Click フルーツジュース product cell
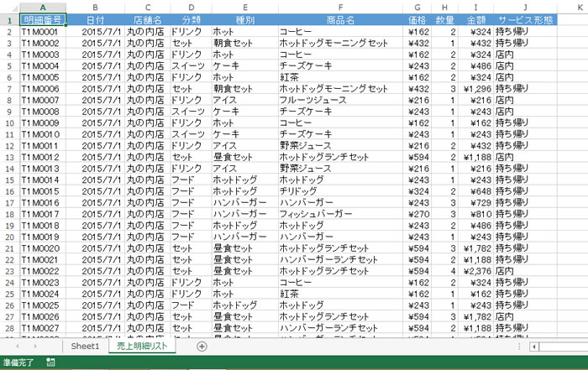The width and height of the screenshot is (588, 370). (340, 101)
